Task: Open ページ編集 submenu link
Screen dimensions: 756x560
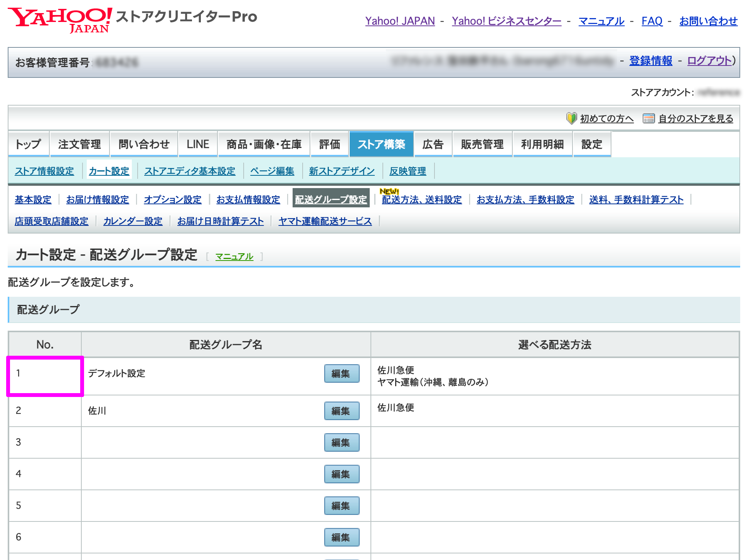Action: pyautogui.click(x=272, y=171)
